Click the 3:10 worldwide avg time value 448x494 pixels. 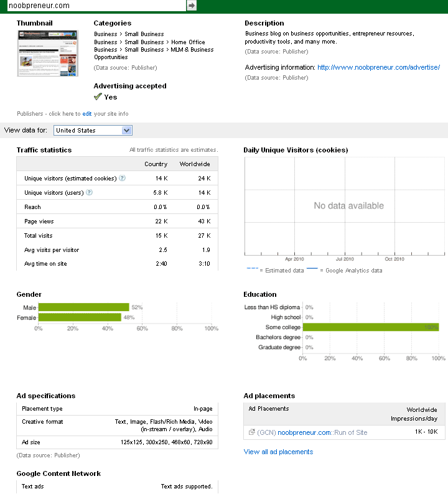(x=204, y=264)
